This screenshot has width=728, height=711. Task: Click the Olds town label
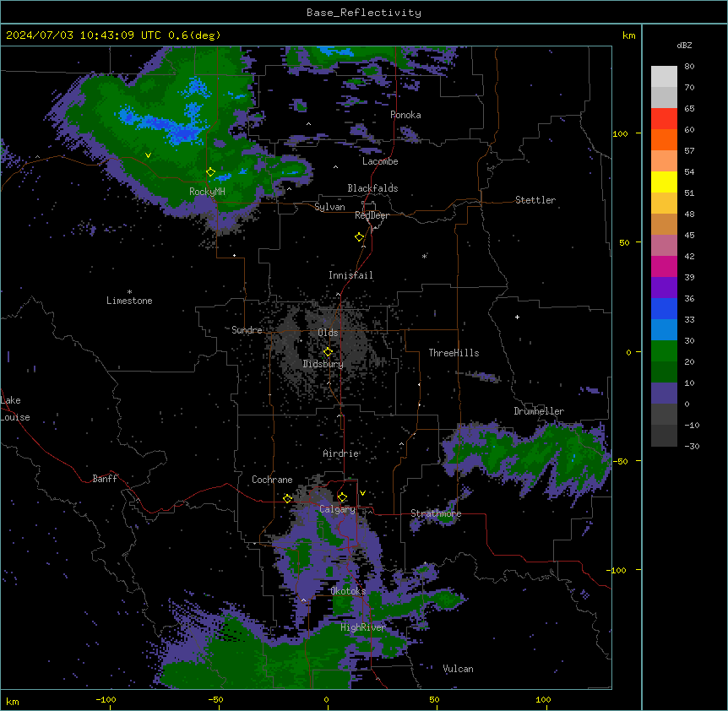tap(328, 333)
